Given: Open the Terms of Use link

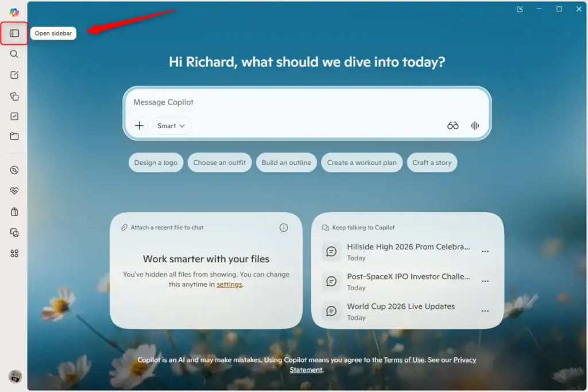Looking at the screenshot, I should pyautogui.click(x=404, y=360).
